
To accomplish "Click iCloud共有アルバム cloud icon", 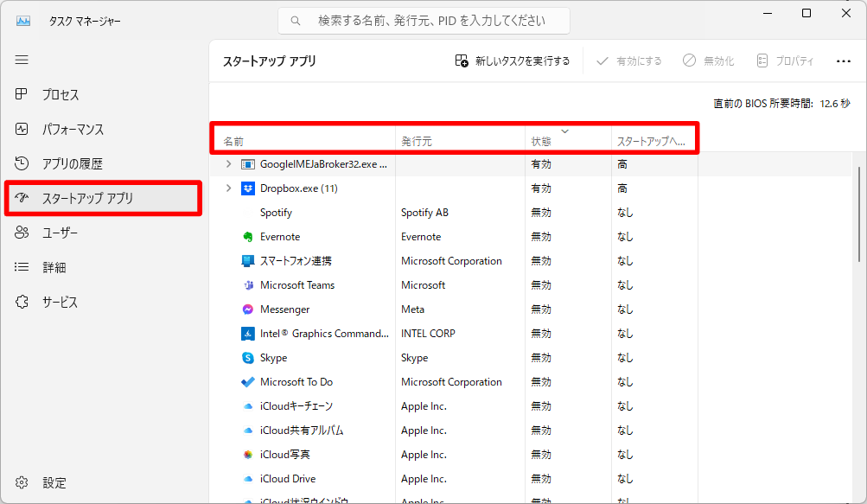I will click(248, 431).
